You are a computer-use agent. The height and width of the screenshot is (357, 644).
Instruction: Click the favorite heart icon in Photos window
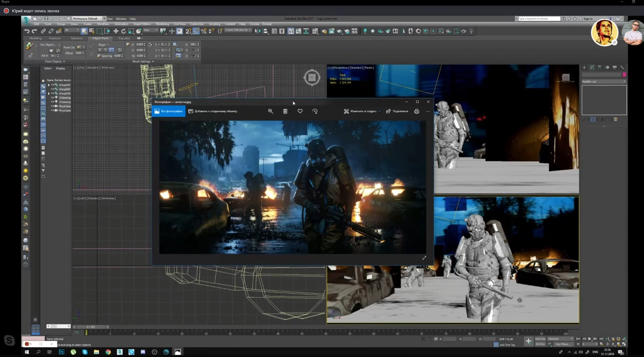300,111
